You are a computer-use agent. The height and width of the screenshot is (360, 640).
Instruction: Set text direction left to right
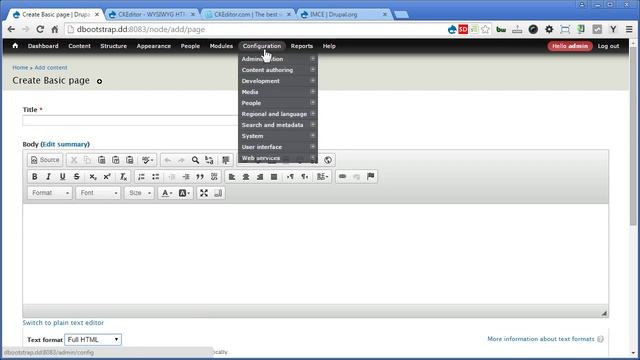click(x=290, y=177)
